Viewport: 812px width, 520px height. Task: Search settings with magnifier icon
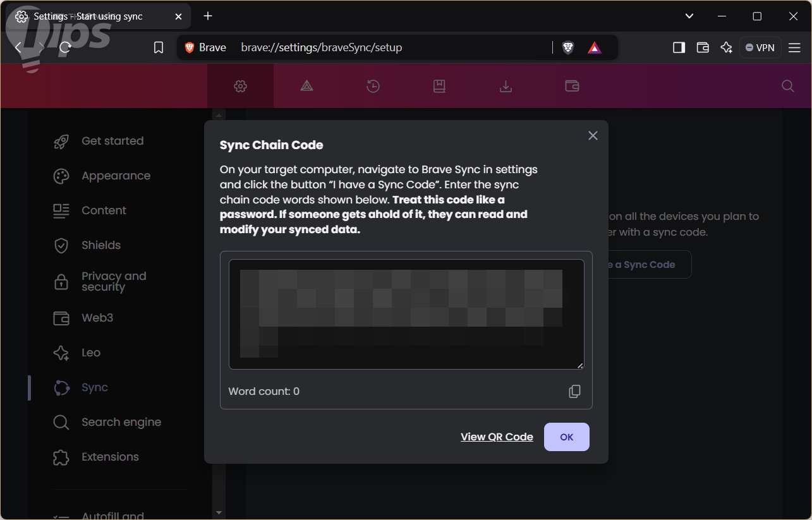(787, 86)
